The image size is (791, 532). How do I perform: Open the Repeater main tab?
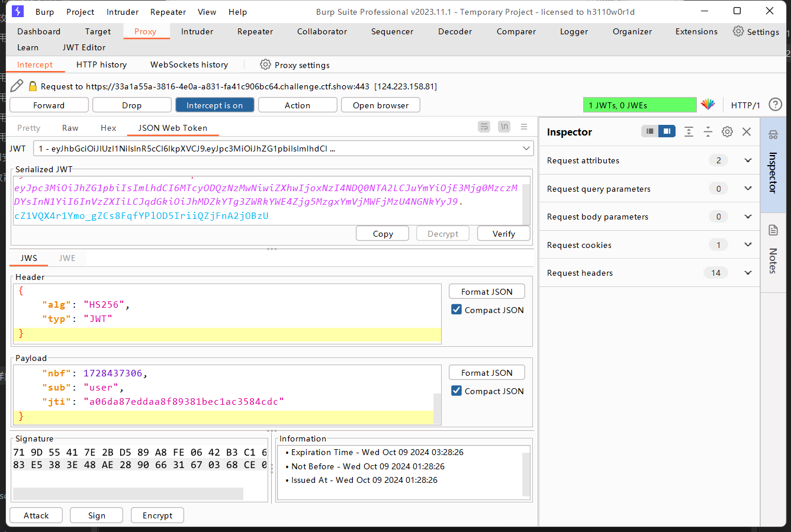pyautogui.click(x=255, y=31)
